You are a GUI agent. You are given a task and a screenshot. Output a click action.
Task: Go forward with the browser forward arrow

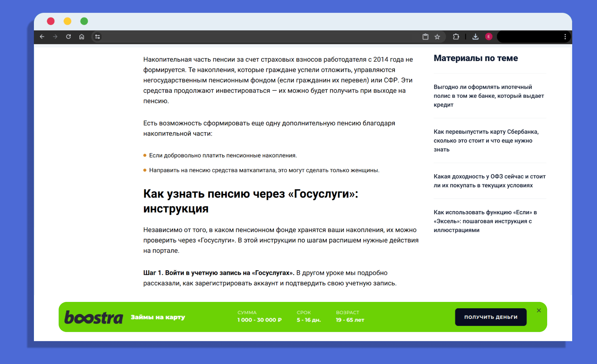pyautogui.click(x=55, y=37)
